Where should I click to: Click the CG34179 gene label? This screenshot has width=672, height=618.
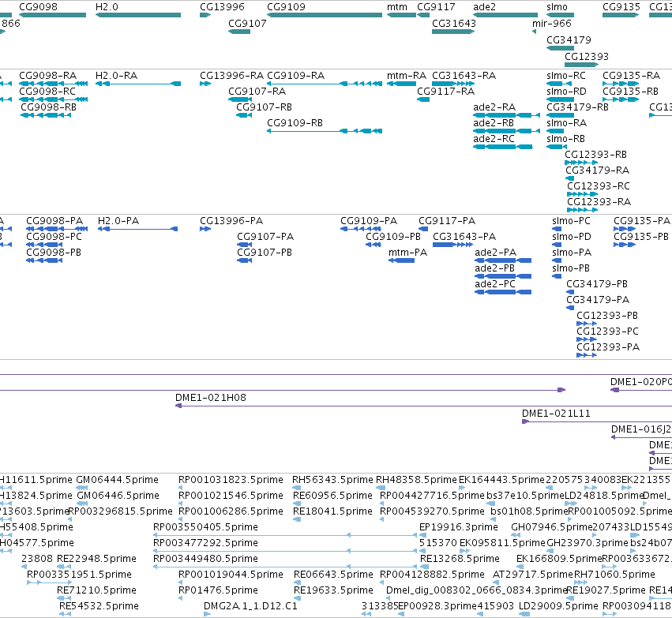[x=569, y=39]
